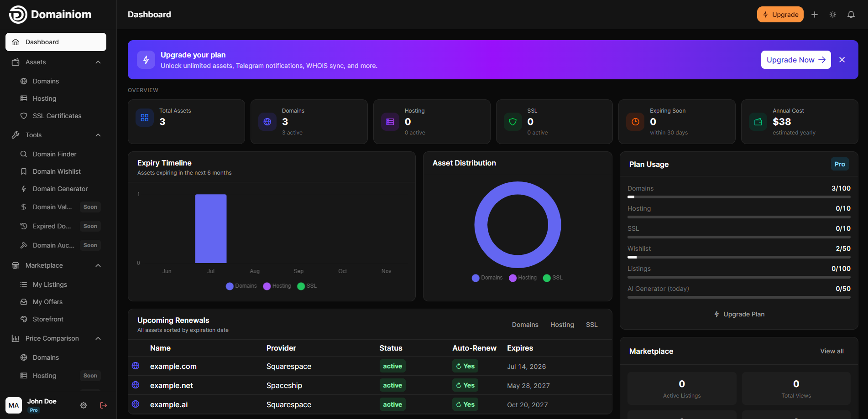Toggle Hosting legend in Expiry Timeline
868x419 pixels.
click(277, 286)
